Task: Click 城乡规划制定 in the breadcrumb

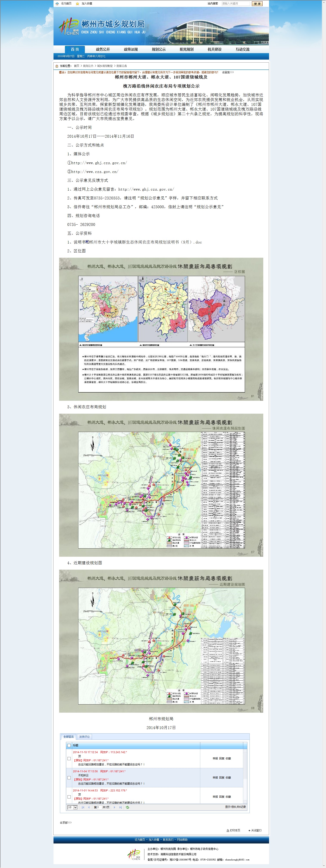Action: tap(105, 66)
